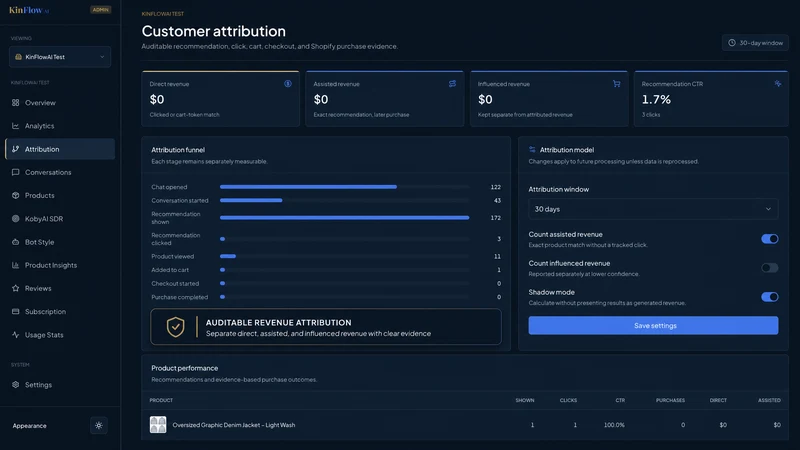Click the Analytics chart icon in sidebar

tap(15, 126)
